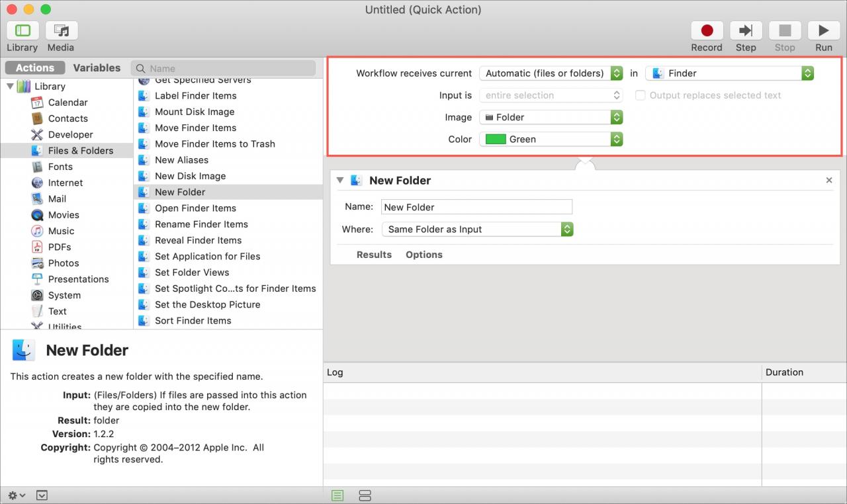Select the Actions tab
This screenshot has height=504, width=847.
35,67
